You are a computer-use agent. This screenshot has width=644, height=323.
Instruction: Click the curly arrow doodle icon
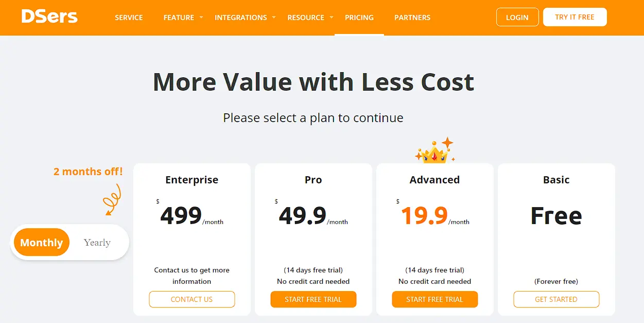[x=112, y=199]
